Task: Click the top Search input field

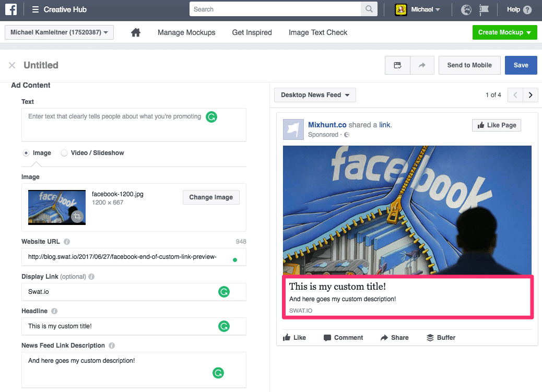Action: pos(275,9)
